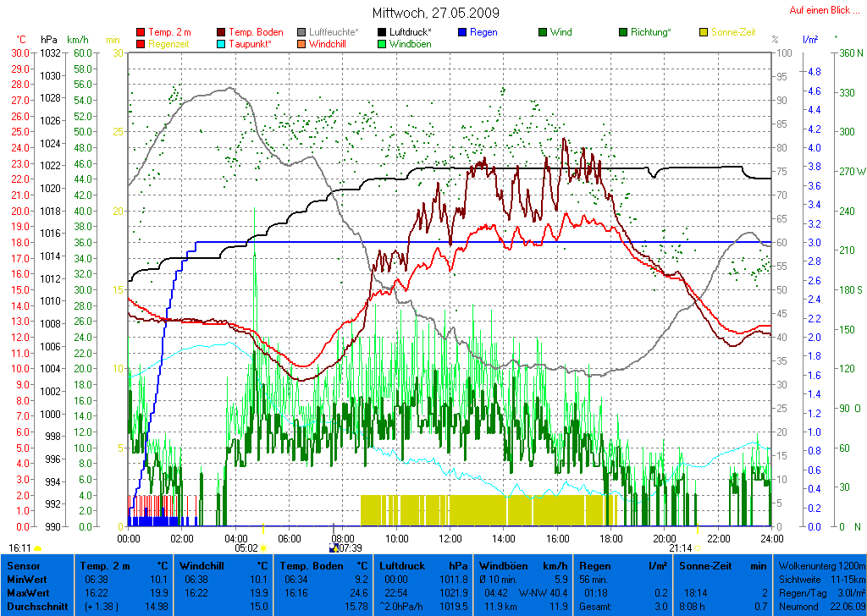The width and height of the screenshot is (867, 616).
Task: Click the orange Windchill legend square
Action: [x=302, y=44]
